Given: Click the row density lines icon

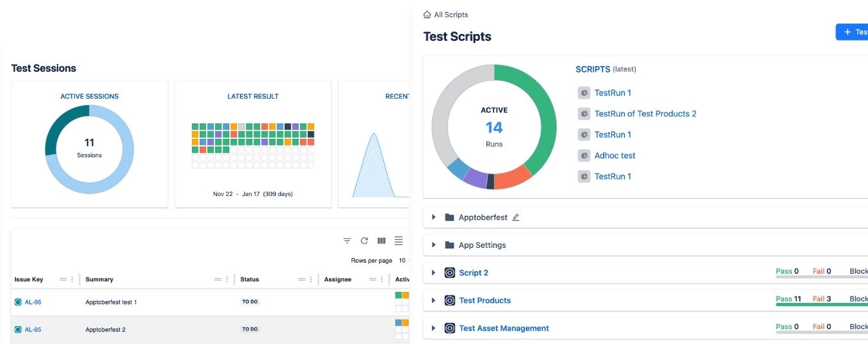Looking at the screenshot, I should pos(398,241).
